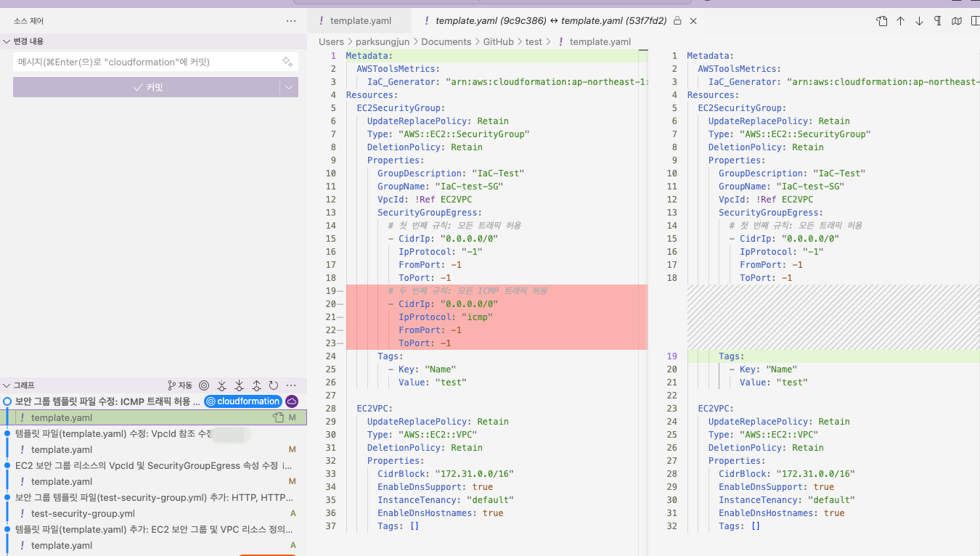Click parksungjun in the breadcrumb path
980x556 pixels.
coord(382,41)
